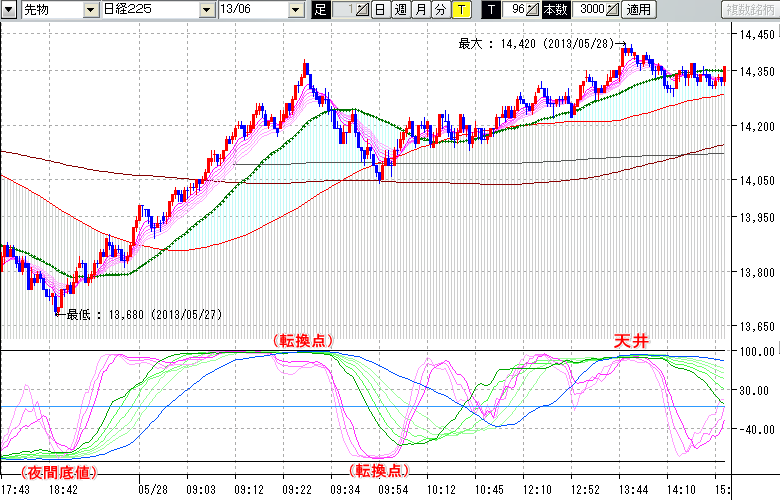Switch chart to monthly 月 timeframe
780x500 pixels.
click(x=420, y=10)
